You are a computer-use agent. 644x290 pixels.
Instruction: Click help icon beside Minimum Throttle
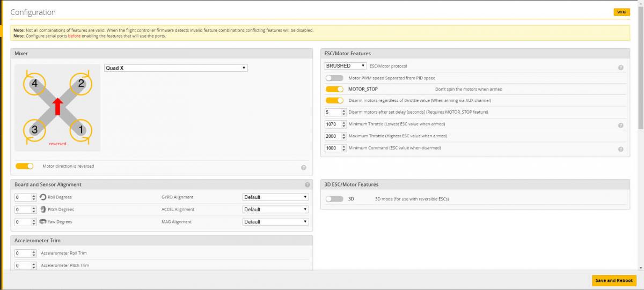click(x=620, y=125)
